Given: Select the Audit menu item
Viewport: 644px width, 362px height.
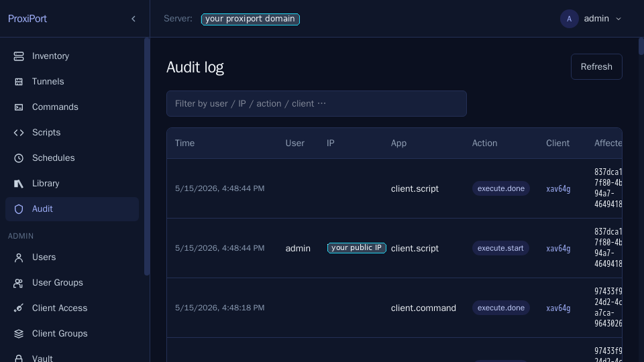Looking at the screenshot, I should tap(72, 209).
